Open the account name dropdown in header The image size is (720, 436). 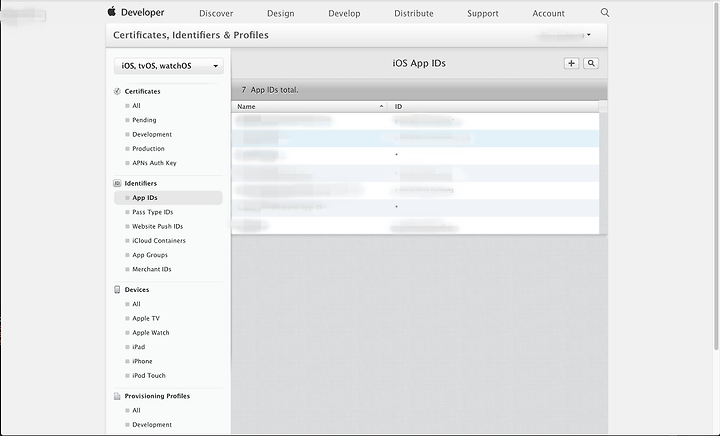(x=565, y=35)
